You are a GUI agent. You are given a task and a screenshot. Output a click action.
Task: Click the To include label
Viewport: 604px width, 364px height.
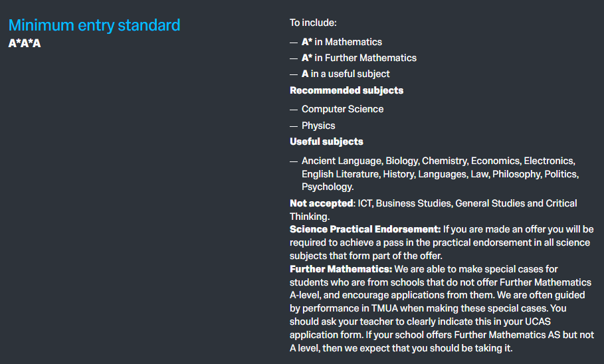(x=313, y=23)
